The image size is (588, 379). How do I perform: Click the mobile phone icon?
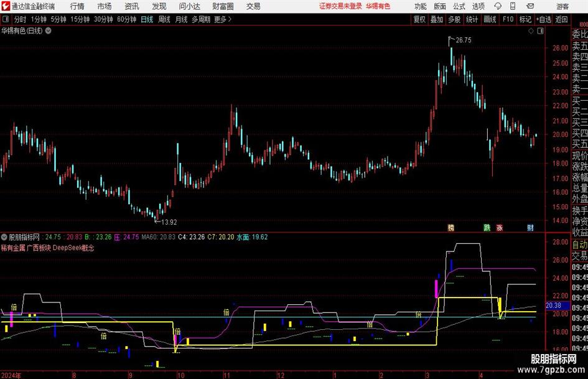pos(513,6)
